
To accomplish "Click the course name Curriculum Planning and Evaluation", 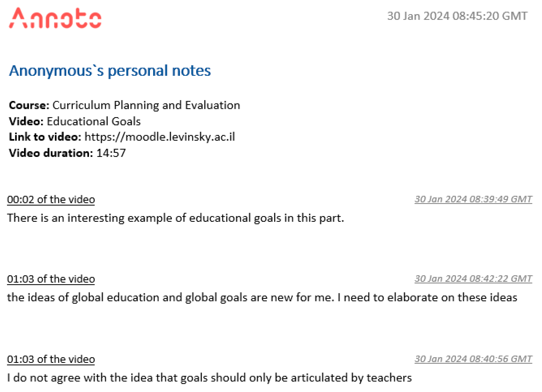I will pos(146,106).
